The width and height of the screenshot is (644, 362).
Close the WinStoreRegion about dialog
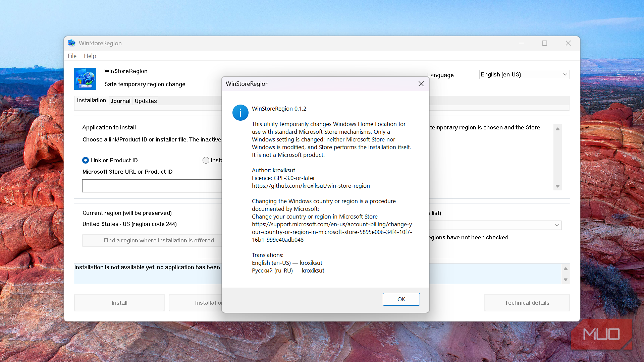421,84
